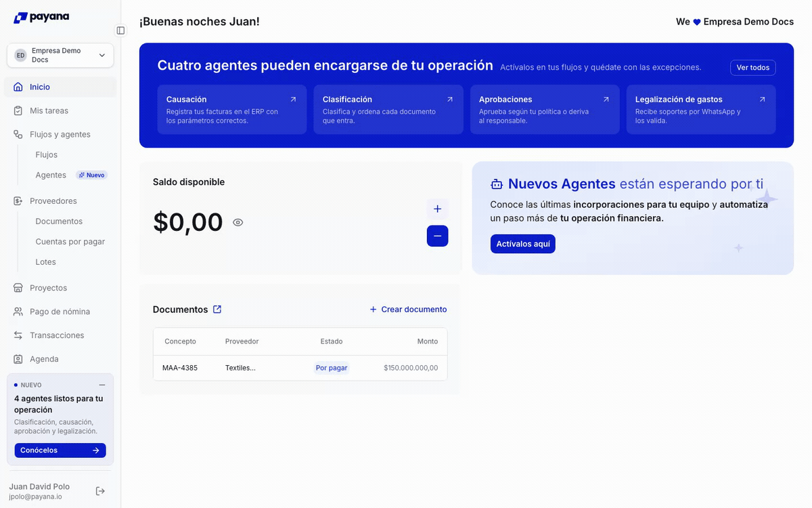Open the Clasificación agent card
The image size is (812, 508).
[388, 109]
